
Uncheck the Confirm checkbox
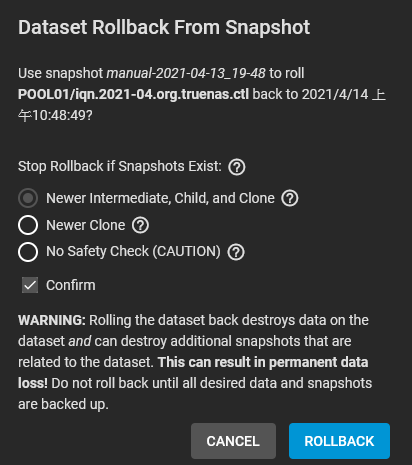click(x=30, y=285)
